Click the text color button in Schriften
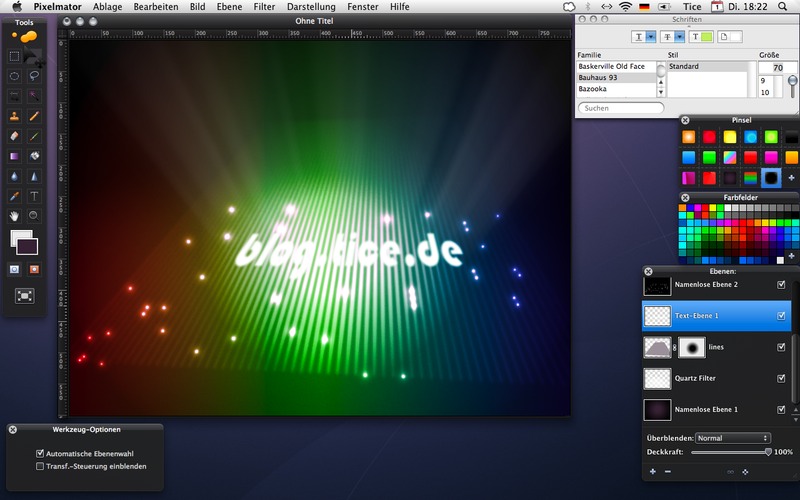The height and width of the screenshot is (500, 800). (703, 37)
